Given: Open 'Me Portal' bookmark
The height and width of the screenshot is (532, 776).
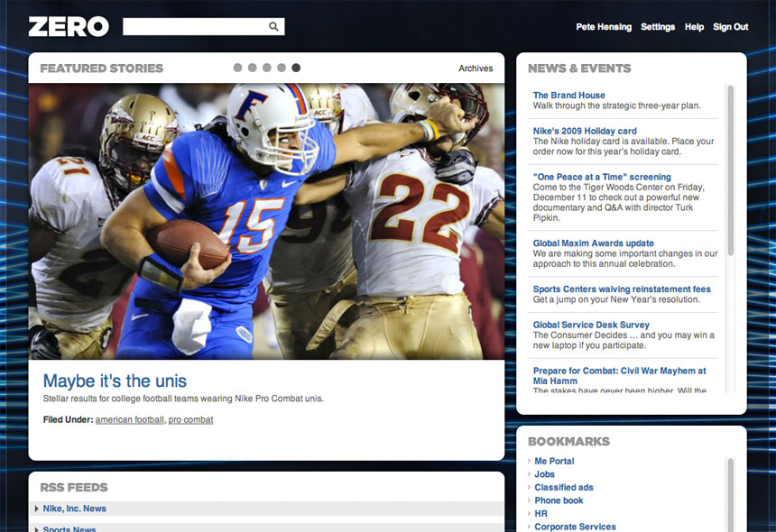Looking at the screenshot, I should pyautogui.click(x=554, y=462).
